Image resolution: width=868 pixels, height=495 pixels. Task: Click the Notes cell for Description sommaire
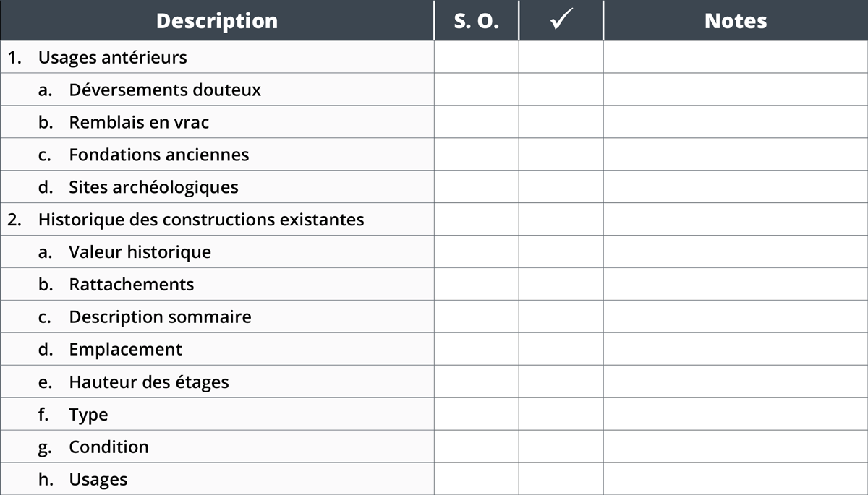735,317
